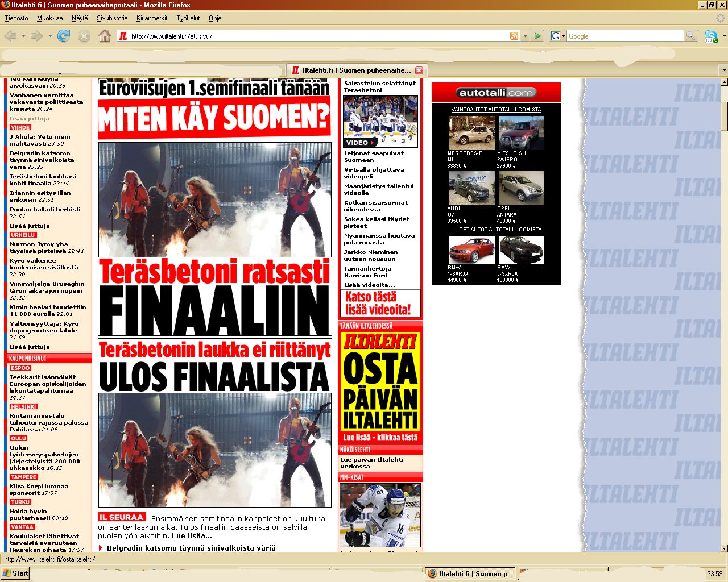Open the address bar history dropdown
728x582 pixels.
[525, 36]
